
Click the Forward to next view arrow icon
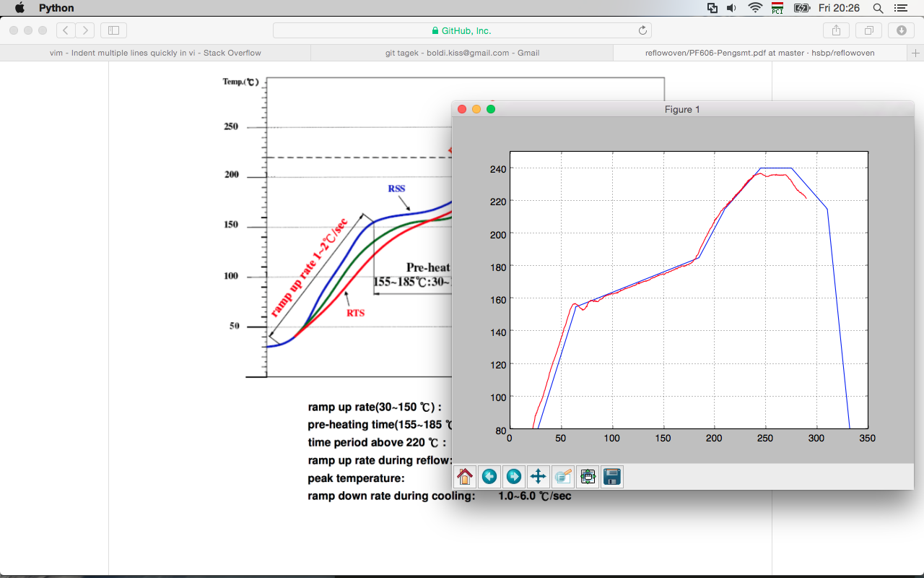[514, 477]
